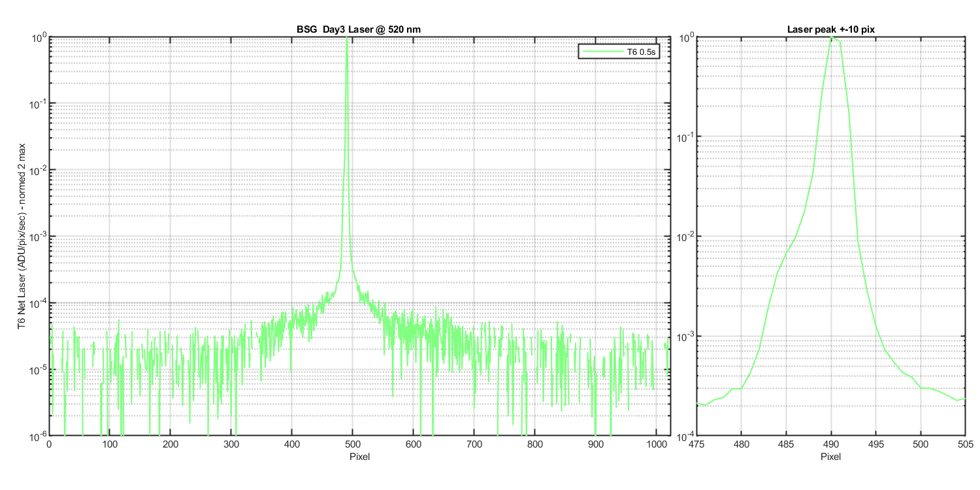This screenshot has height=490, width=980.
Task: Click x-axis tick label '600' on left plot
Action: pyautogui.click(x=413, y=444)
